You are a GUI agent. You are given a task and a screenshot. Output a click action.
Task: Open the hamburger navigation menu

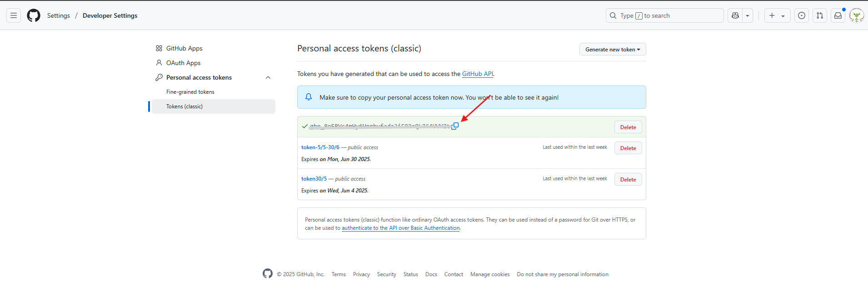[x=14, y=15]
